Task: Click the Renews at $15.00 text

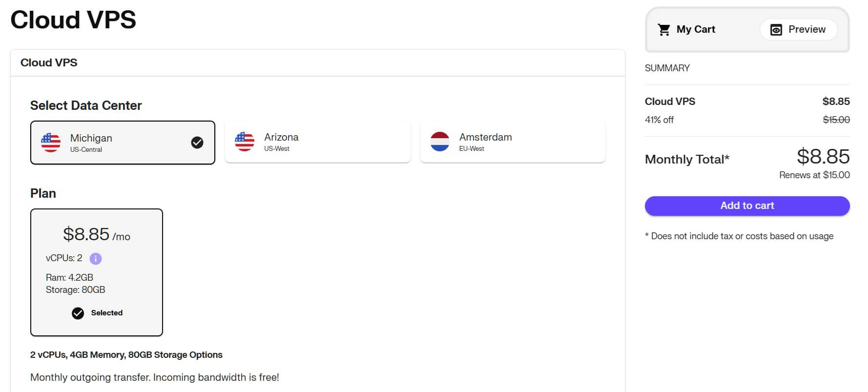Action: point(814,175)
